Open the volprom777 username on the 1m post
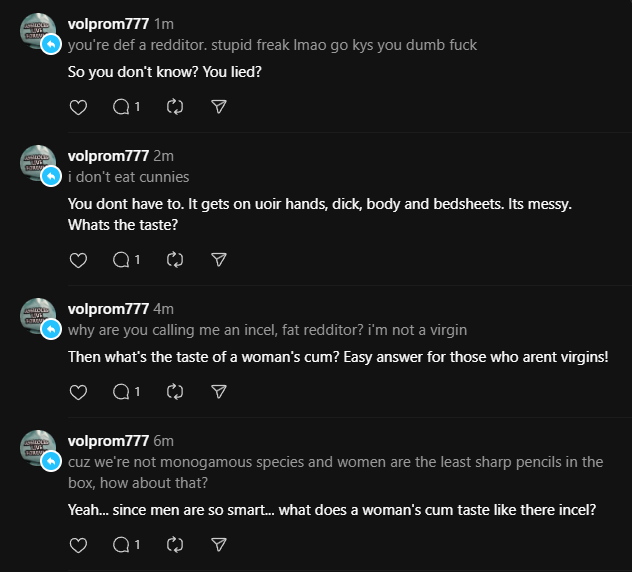The height and width of the screenshot is (572, 632). tap(108, 24)
